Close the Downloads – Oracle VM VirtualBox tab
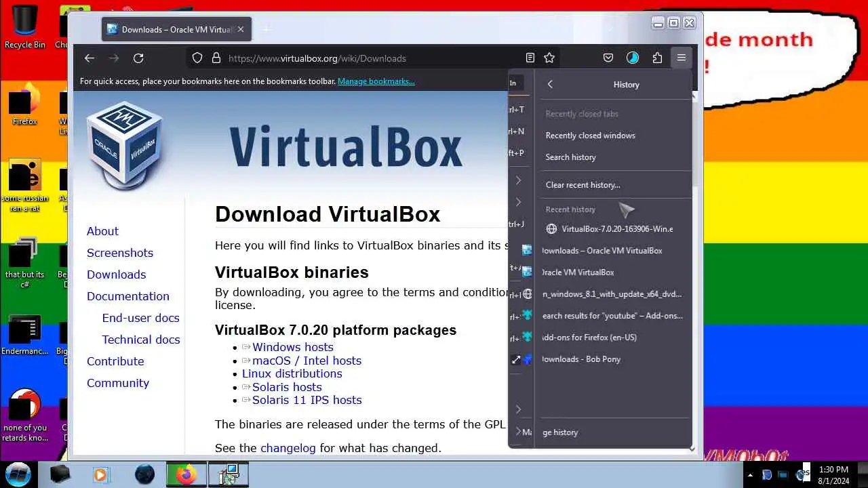The image size is (868, 488). pyautogui.click(x=241, y=30)
